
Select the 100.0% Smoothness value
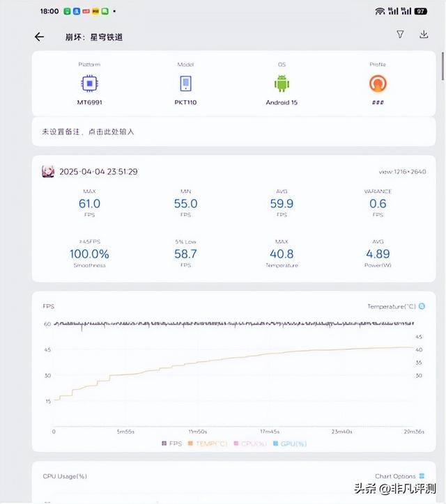pos(89,254)
